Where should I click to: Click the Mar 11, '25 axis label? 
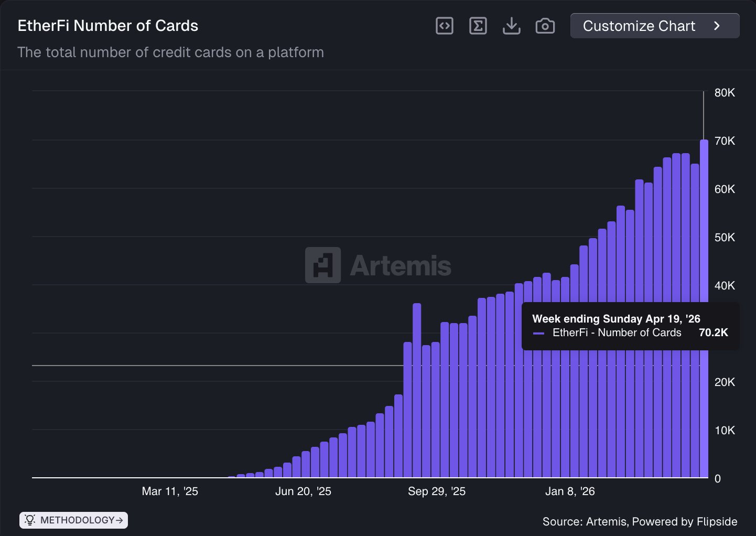point(170,491)
